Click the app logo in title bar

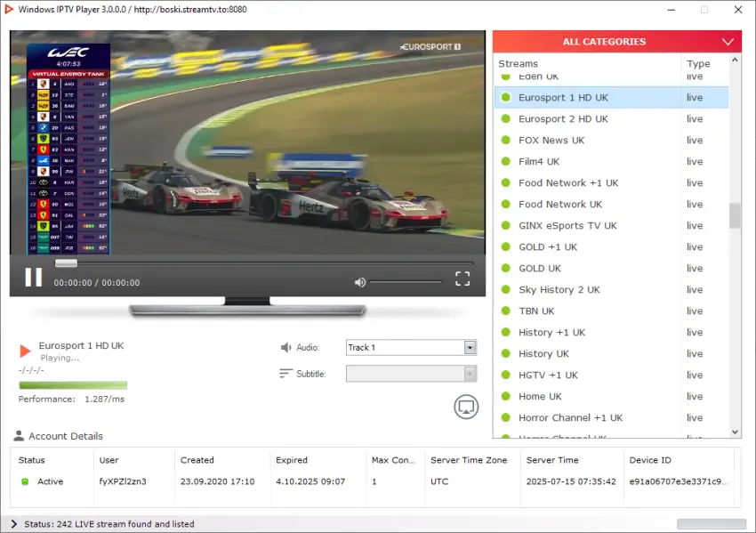[9, 9]
